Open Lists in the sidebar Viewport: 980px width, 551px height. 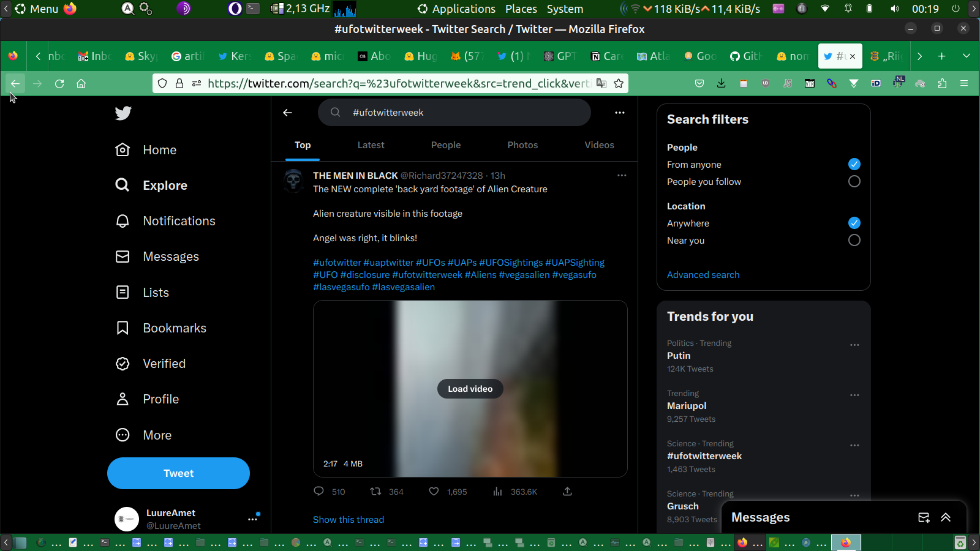tap(142, 293)
